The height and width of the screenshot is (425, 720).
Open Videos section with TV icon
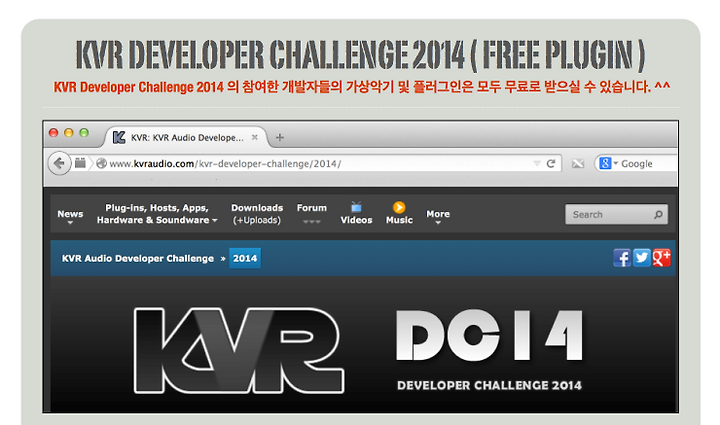click(x=356, y=213)
